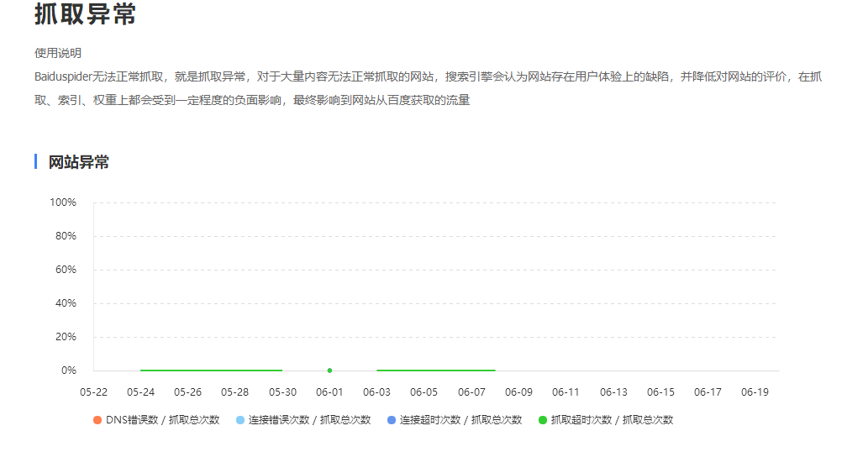Click the 抓取异常 page heading
868x473 pixels.
point(85,13)
